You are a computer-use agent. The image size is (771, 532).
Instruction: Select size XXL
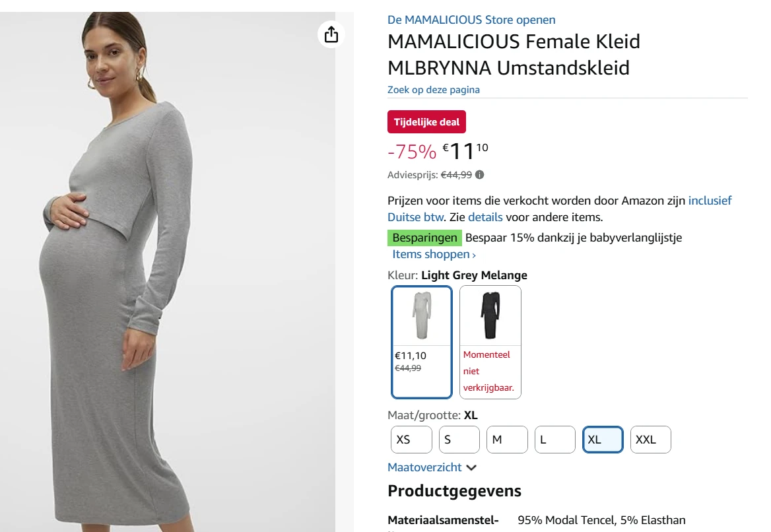[650, 439]
